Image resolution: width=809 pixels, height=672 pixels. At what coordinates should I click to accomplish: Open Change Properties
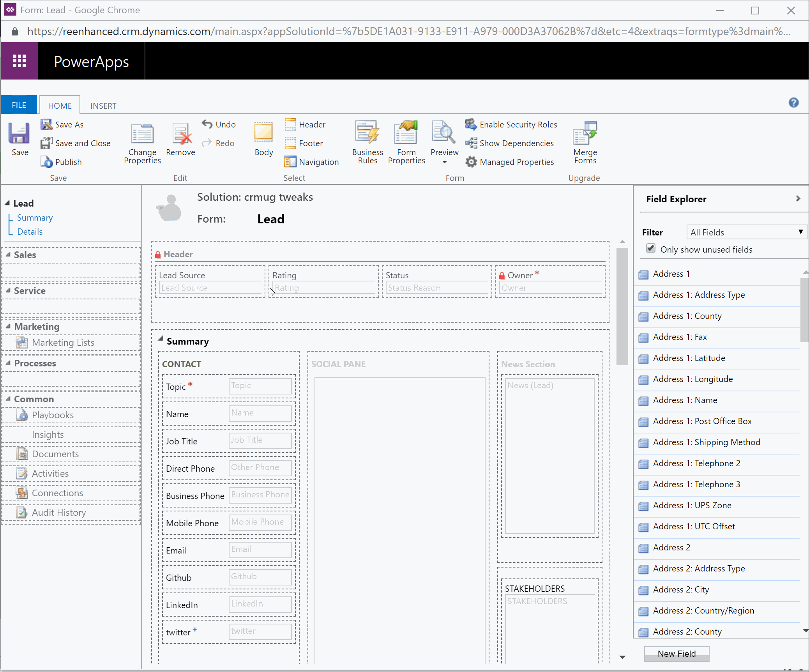142,143
